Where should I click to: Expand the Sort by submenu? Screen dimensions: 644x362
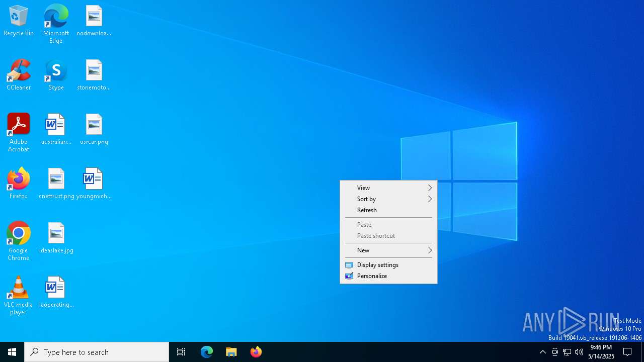(x=388, y=199)
